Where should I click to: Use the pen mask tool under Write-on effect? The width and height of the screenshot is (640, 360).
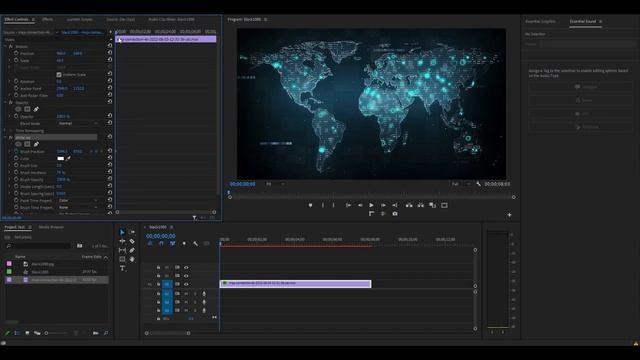36,144
